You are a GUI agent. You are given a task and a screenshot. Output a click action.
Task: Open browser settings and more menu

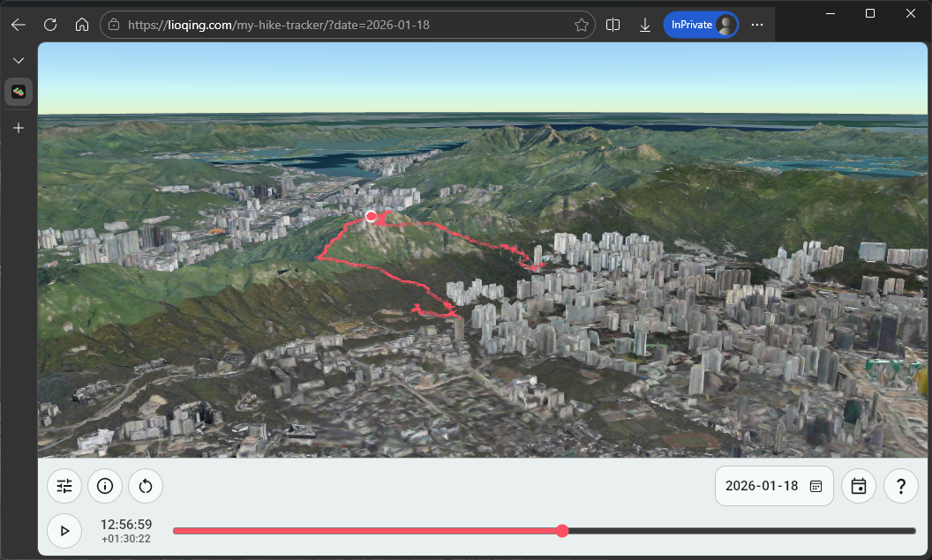pos(757,25)
